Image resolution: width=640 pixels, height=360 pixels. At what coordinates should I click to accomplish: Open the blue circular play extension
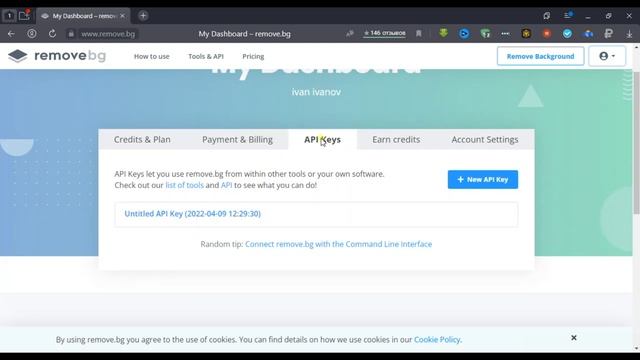tap(464, 34)
